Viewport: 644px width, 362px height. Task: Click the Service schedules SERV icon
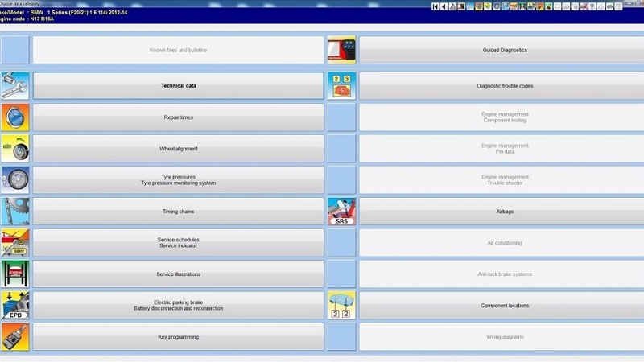(x=14, y=242)
